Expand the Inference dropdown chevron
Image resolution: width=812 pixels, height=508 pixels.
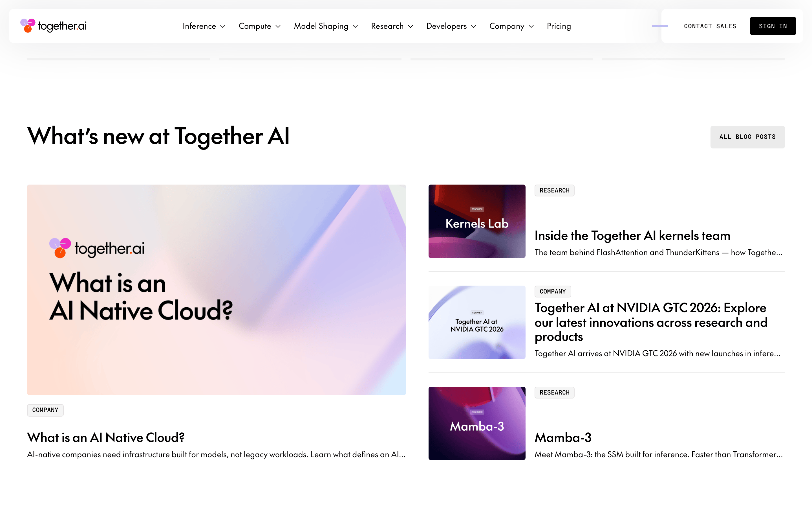(x=223, y=27)
